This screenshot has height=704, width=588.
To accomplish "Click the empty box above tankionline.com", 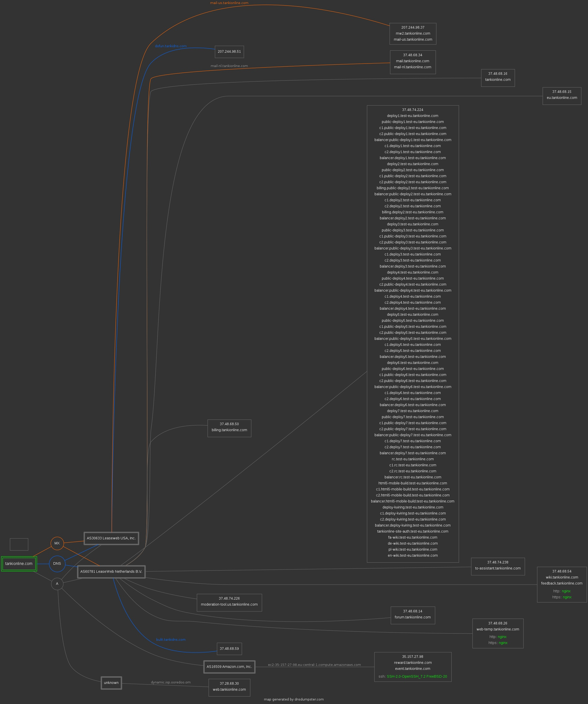I will point(19,544).
